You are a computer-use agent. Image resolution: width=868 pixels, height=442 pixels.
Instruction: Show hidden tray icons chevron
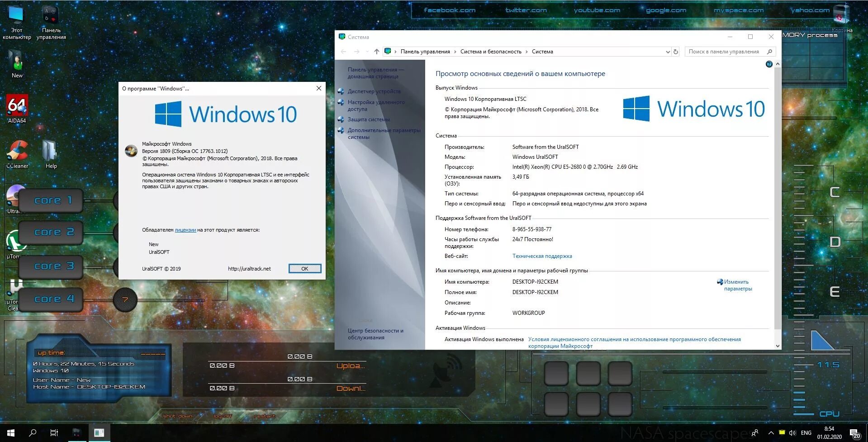click(x=771, y=433)
